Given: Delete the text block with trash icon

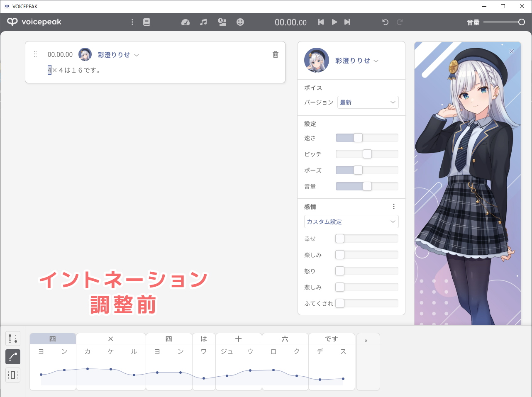Looking at the screenshot, I should point(276,54).
